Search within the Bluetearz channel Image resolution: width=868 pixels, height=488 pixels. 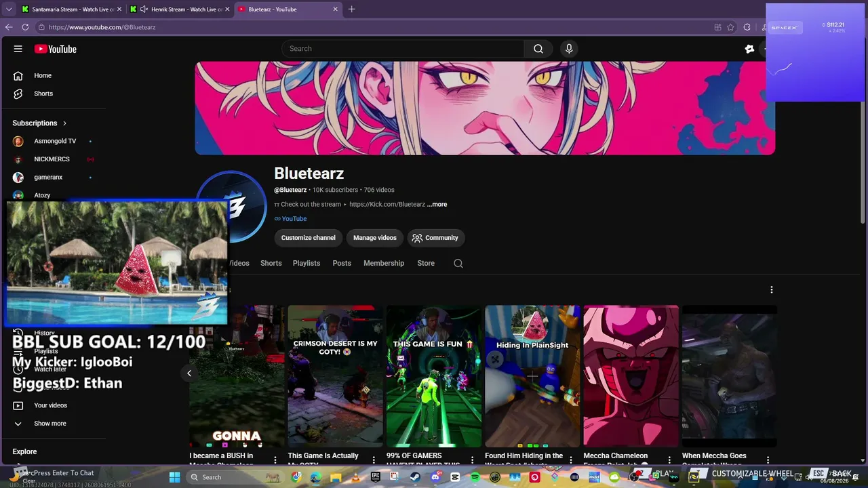(x=458, y=264)
